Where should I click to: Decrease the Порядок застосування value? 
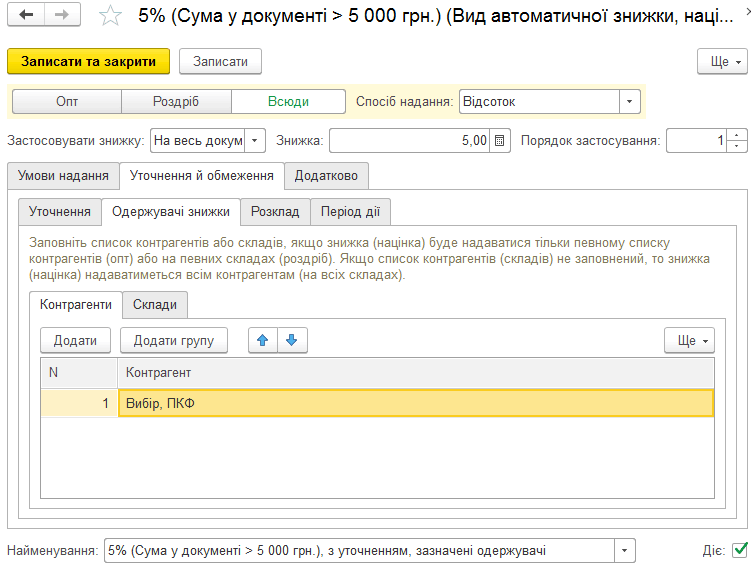(x=737, y=146)
